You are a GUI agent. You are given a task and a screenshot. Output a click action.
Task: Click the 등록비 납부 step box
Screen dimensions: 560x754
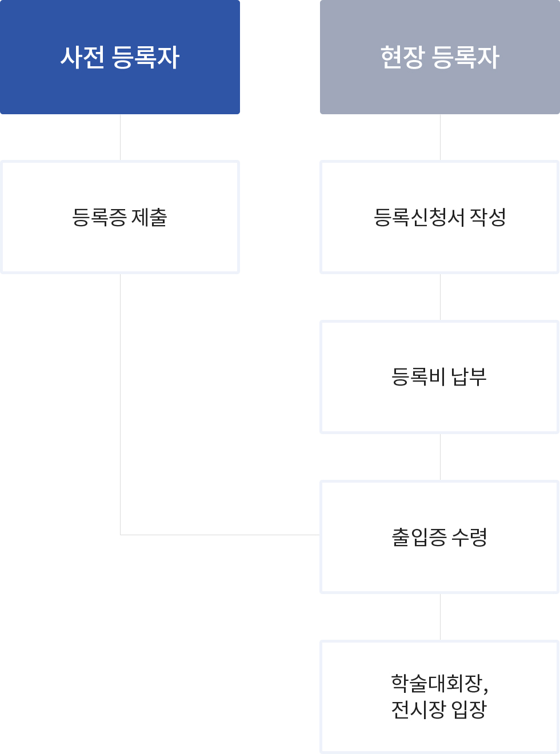(x=440, y=377)
